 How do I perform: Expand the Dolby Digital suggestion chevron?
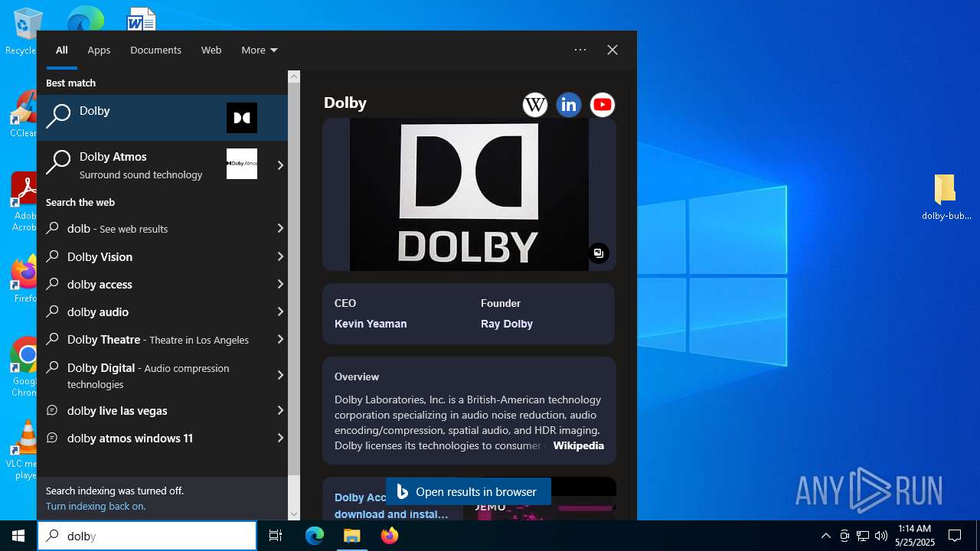tap(280, 375)
